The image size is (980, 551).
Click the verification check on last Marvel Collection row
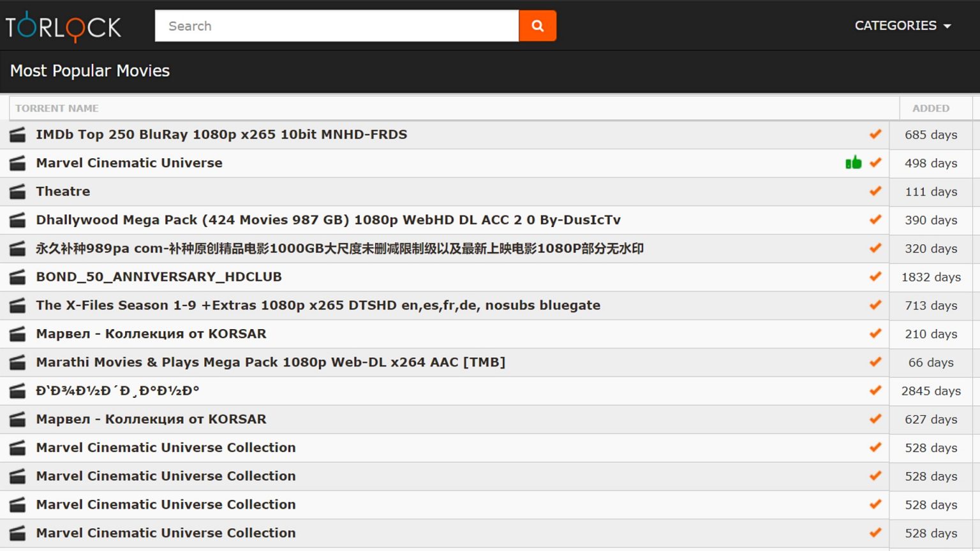point(875,533)
